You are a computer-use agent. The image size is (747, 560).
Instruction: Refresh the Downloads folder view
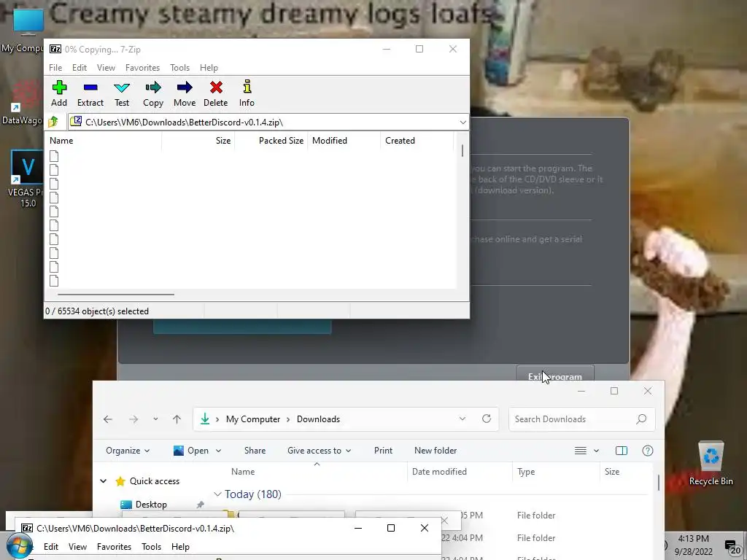[x=487, y=419]
